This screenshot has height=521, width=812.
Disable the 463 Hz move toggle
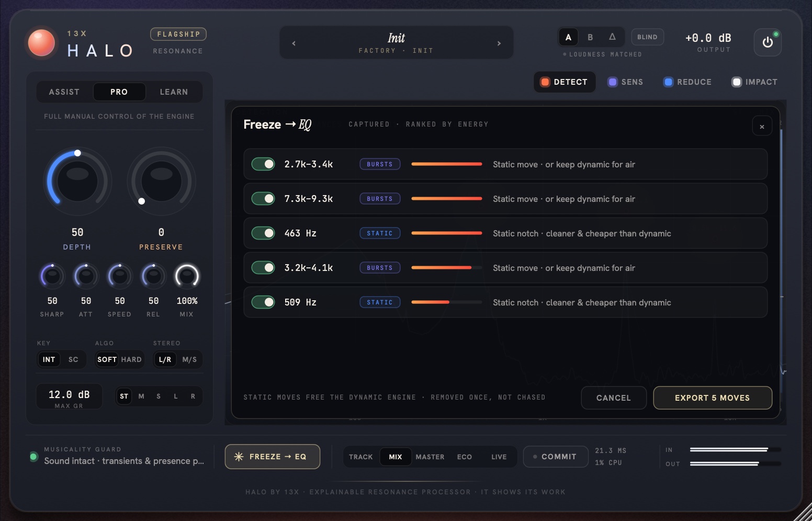[263, 233]
